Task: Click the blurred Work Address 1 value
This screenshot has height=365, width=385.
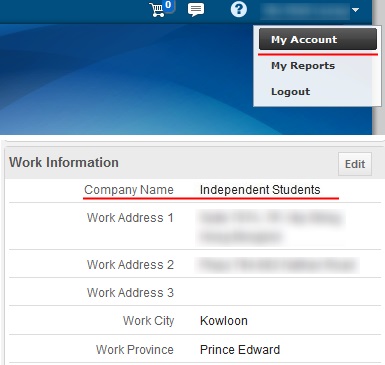Action: click(271, 227)
